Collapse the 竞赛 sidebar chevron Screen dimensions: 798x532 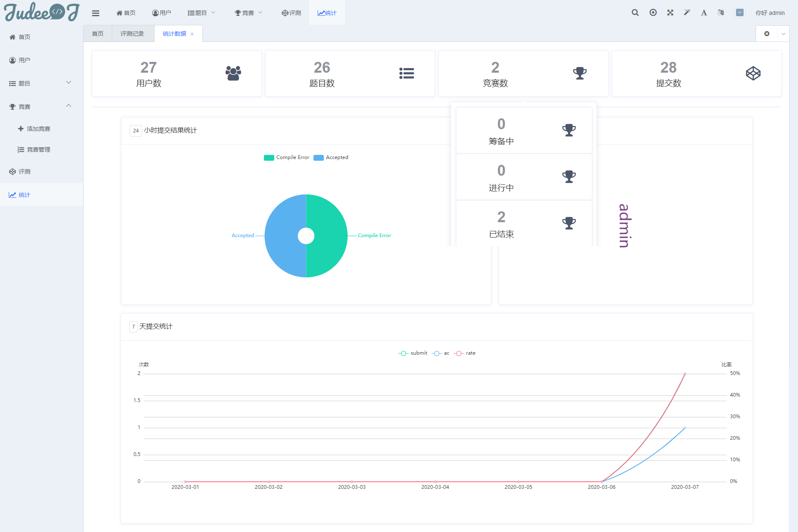tap(69, 106)
